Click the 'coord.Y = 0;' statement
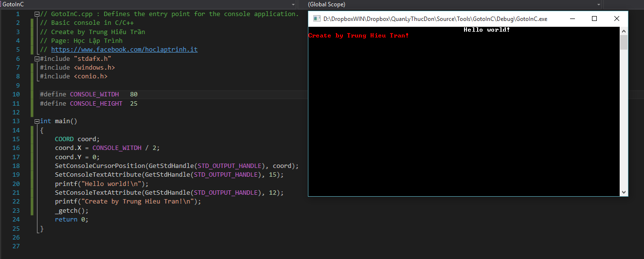Viewport: 644px width, 259px height. pyautogui.click(x=77, y=157)
